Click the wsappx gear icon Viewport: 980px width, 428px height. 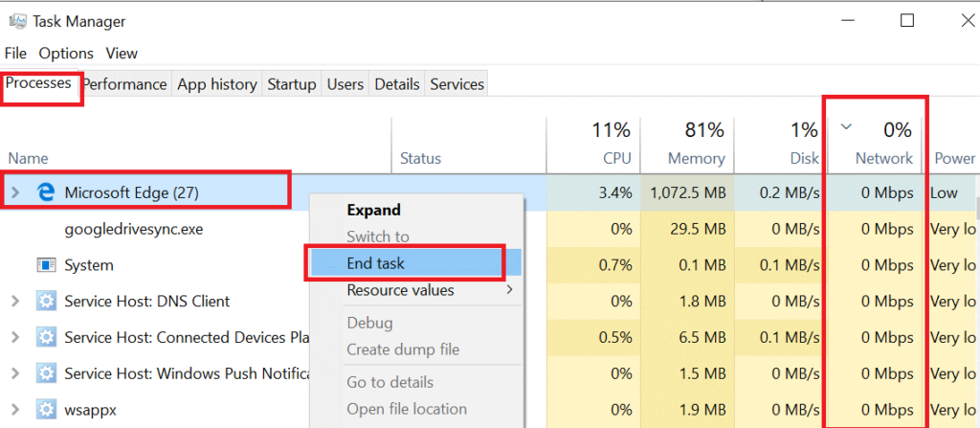(x=46, y=411)
